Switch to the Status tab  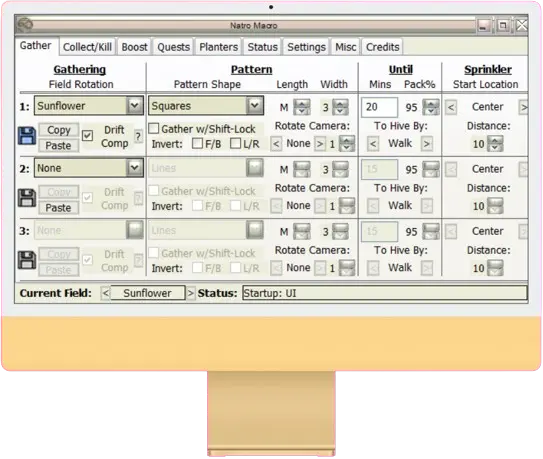[262, 47]
